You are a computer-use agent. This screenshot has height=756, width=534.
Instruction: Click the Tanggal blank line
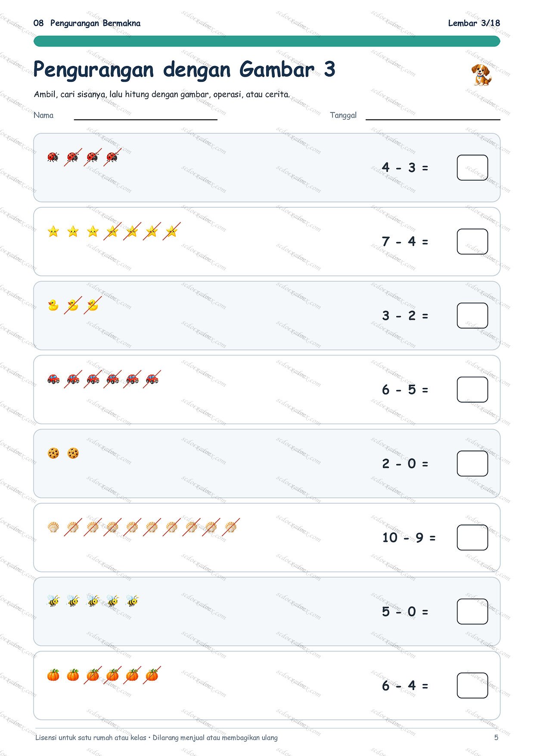coord(433,119)
